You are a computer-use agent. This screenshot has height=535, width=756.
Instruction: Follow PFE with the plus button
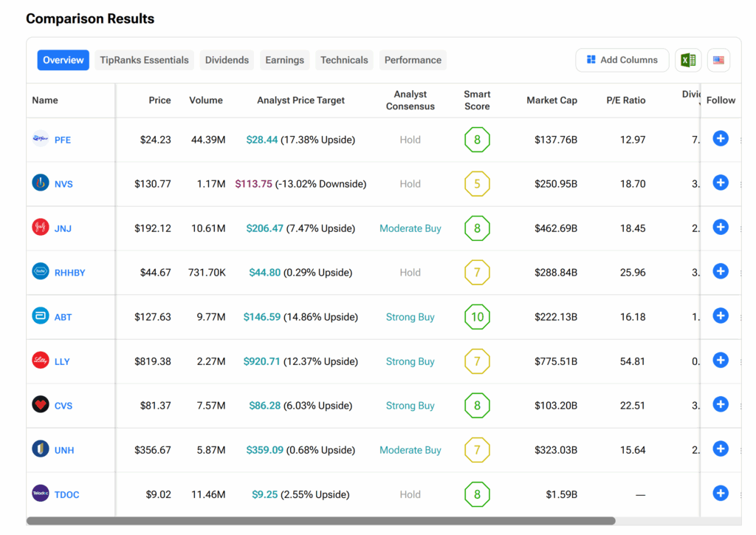tap(721, 138)
